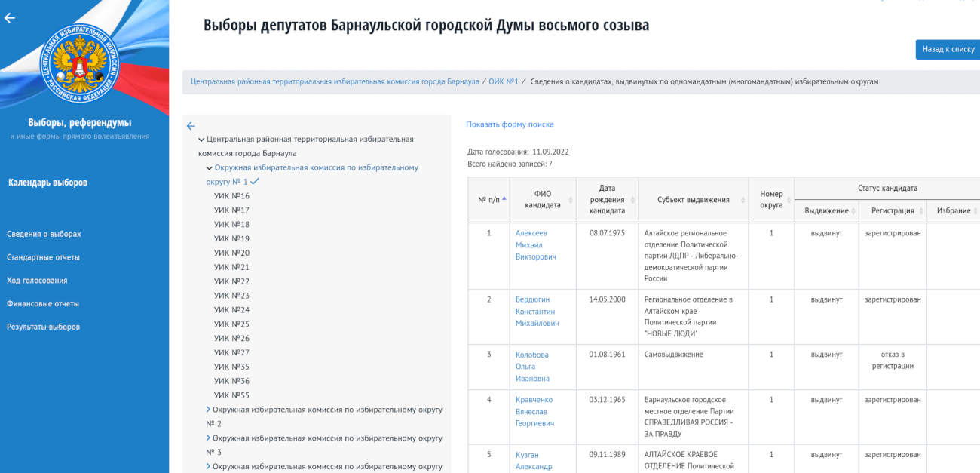The image size is (980, 473).
Task: Click the back arrow in the blue sidebar
Action: (10, 18)
